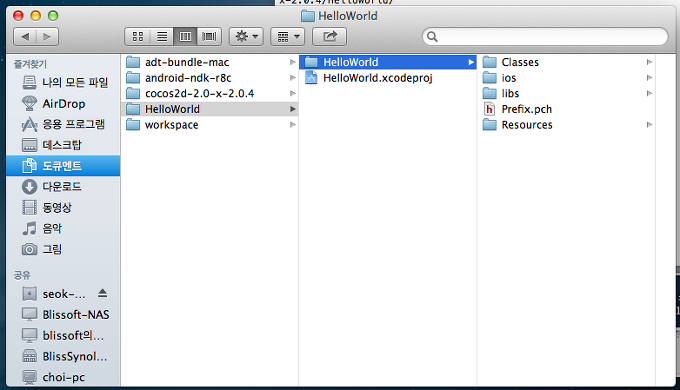
Task: Go back with the left arrow button
Action: coord(25,37)
